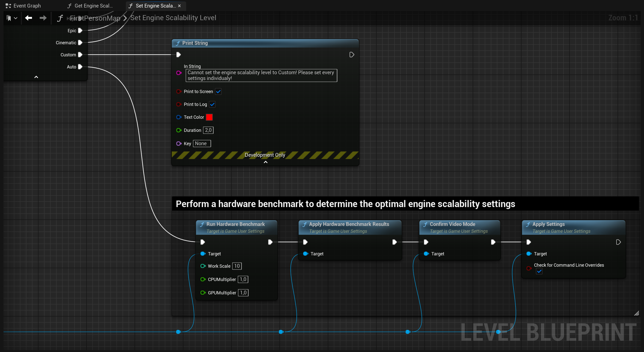
Task: Click the red Text Color swatch
Action: (209, 117)
